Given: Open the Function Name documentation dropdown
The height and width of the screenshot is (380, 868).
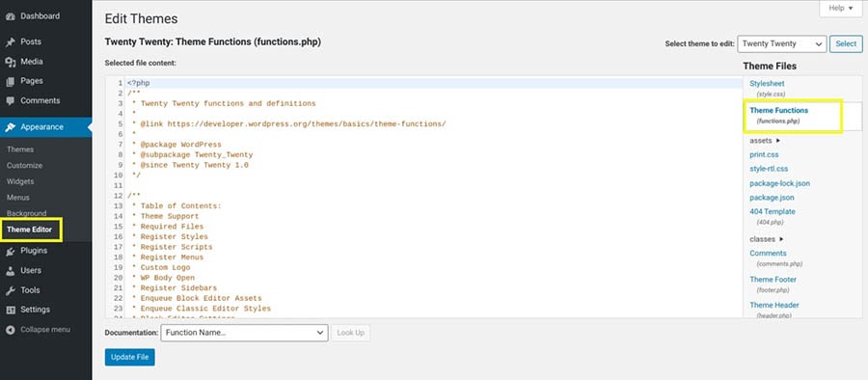Looking at the screenshot, I should (245, 333).
